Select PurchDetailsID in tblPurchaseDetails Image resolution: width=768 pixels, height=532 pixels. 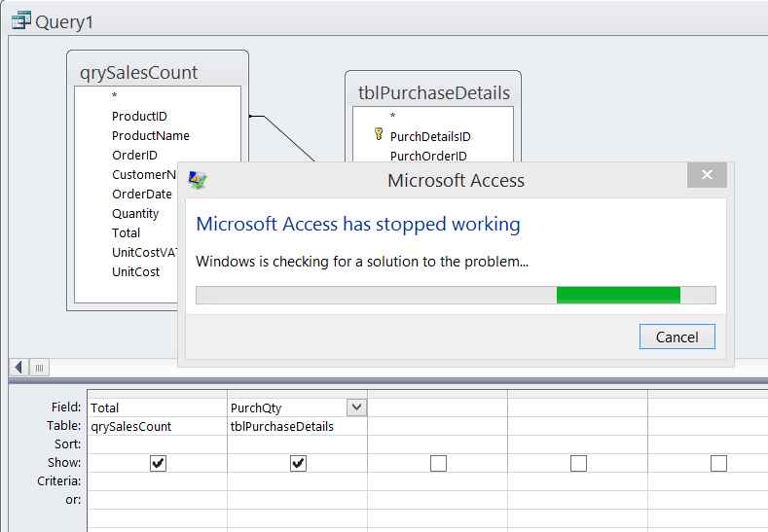point(430,136)
